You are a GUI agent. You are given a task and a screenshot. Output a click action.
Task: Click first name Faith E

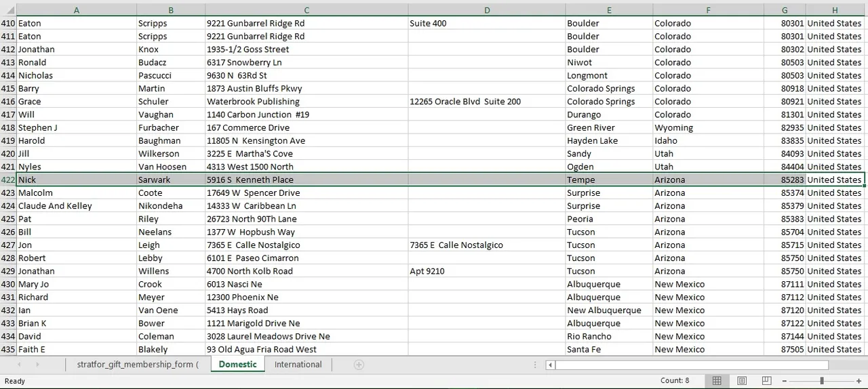point(77,349)
